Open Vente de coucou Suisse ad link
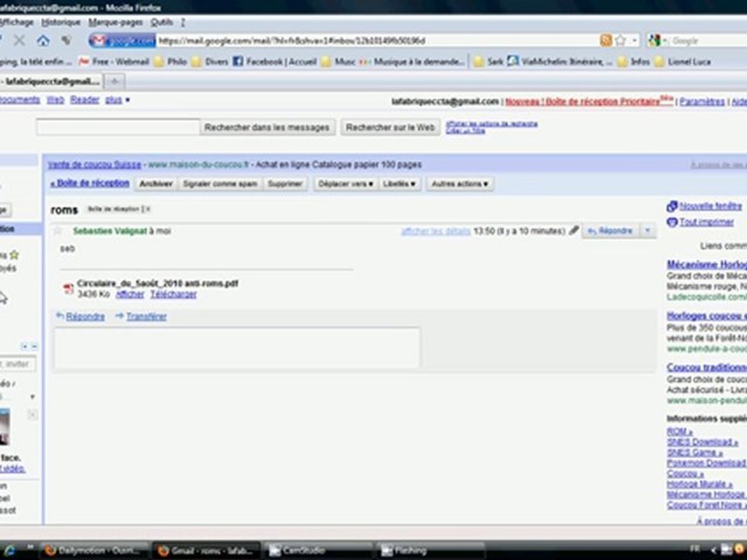This screenshot has width=747, height=560. coord(94,165)
